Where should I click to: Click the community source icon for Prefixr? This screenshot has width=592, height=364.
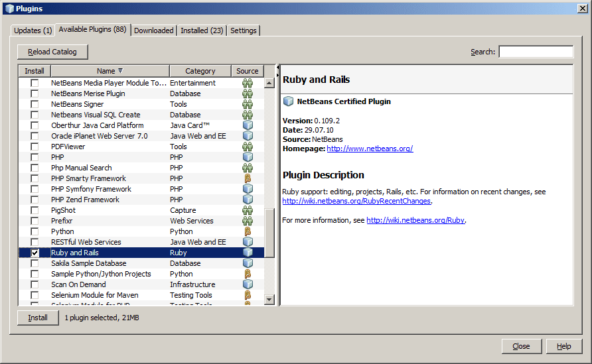pyautogui.click(x=248, y=221)
